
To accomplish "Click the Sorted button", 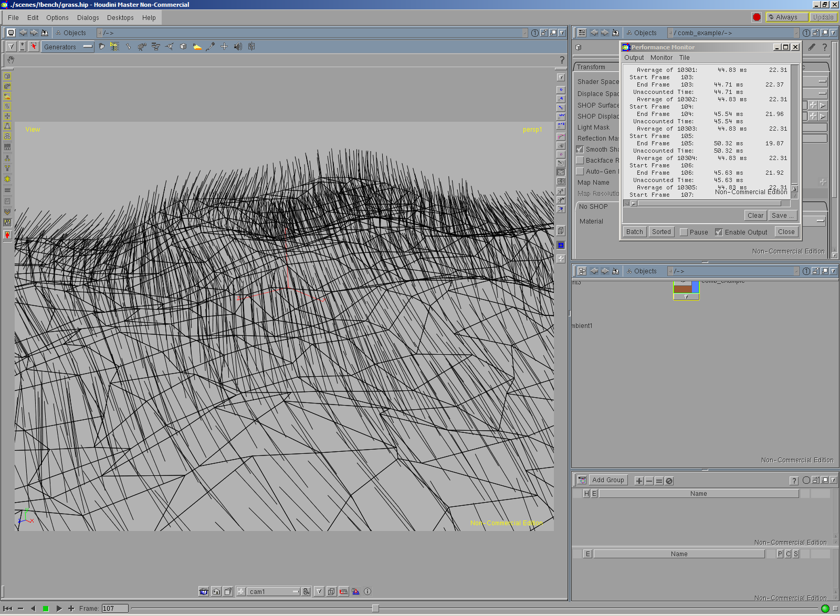I will click(x=661, y=232).
